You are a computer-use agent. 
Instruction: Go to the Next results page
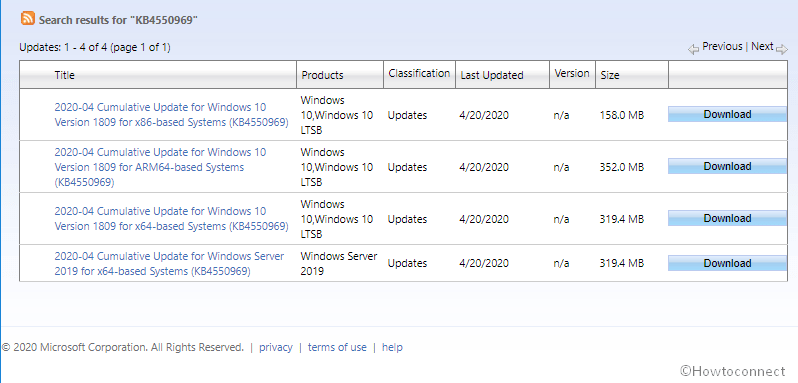[762, 46]
